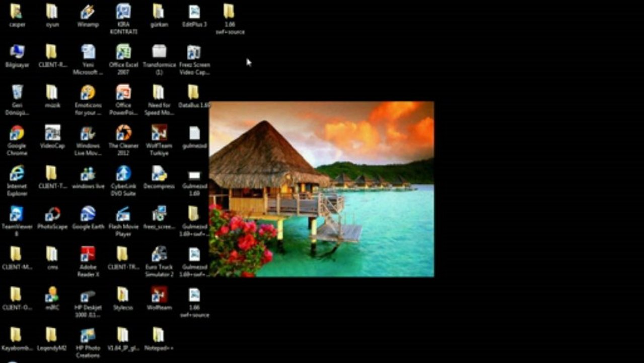This screenshot has width=644, height=363.
Task: Open the Decompress shortcut
Action: coord(159,173)
